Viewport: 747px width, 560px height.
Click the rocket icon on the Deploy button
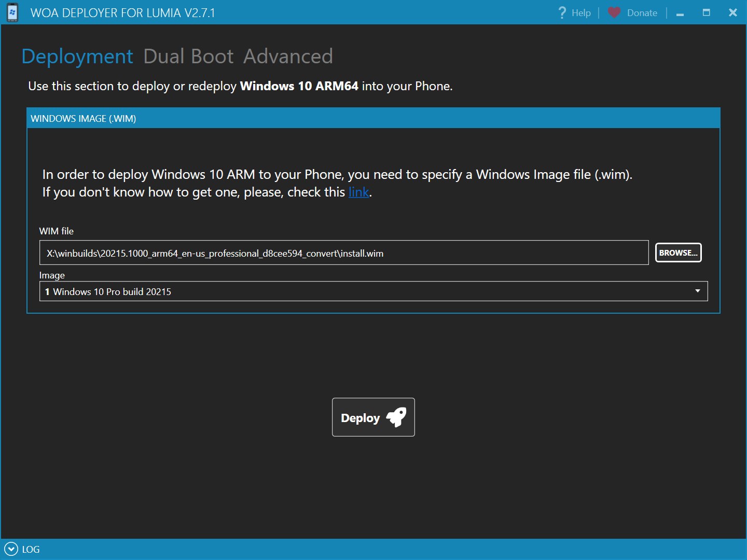[397, 417]
